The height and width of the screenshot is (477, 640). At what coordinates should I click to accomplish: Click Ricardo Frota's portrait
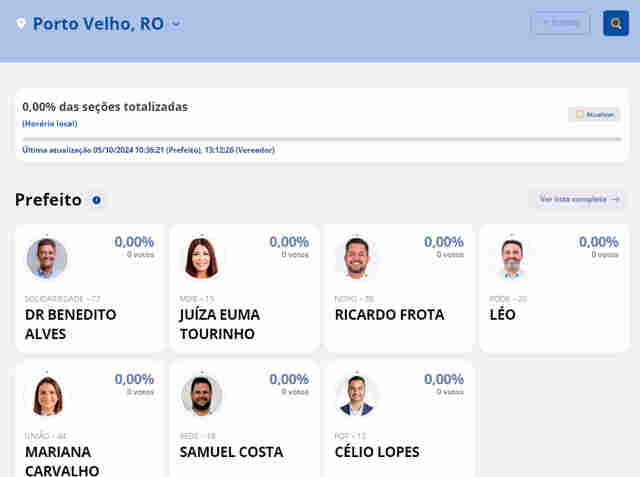356,258
